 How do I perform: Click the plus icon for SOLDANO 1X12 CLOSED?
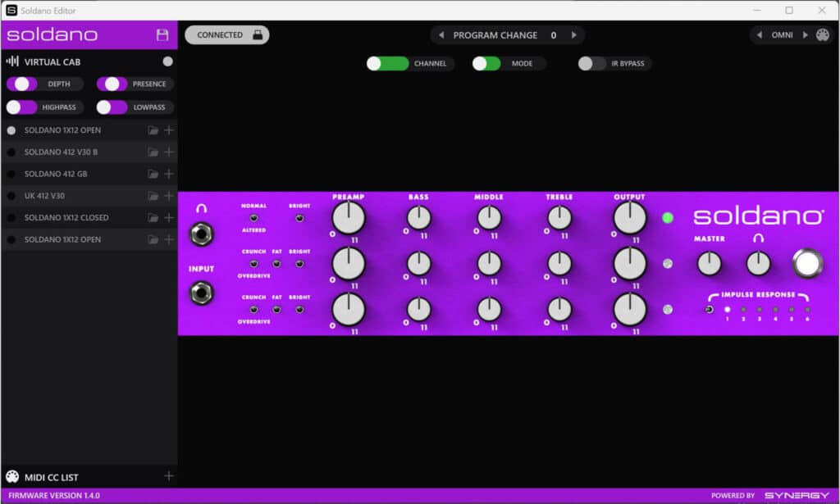click(x=169, y=218)
